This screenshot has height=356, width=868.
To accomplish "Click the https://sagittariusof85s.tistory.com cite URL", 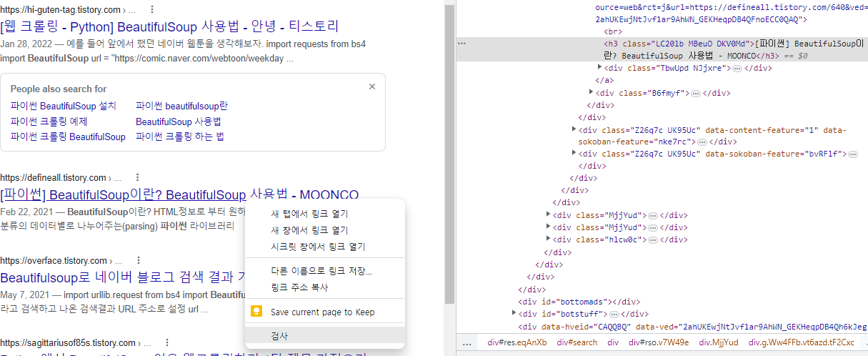I will [68, 342].
